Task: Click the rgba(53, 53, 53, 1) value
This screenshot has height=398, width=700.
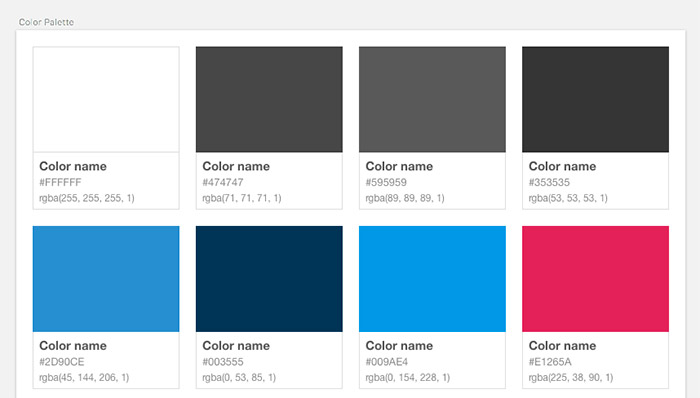Action: 568,198
